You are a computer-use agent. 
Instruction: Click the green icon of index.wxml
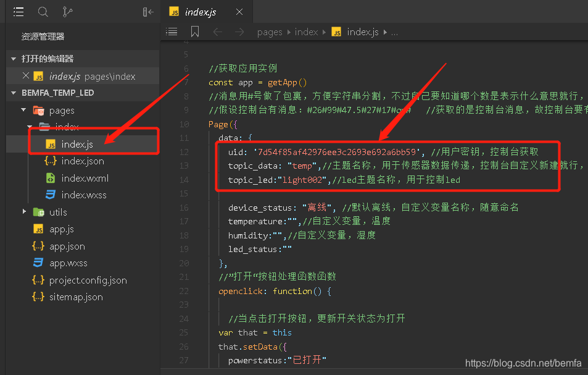50,178
